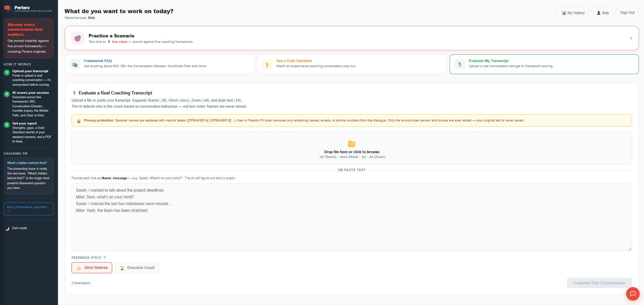Open the red chat bubble widget
This screenshot has width=644, height=305.
[x=633, y=294]
